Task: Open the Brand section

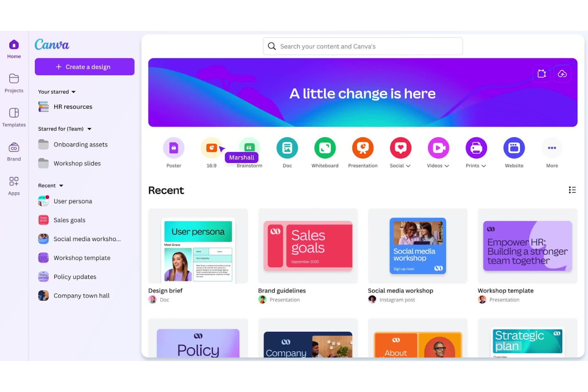Action: coord(14,152)
